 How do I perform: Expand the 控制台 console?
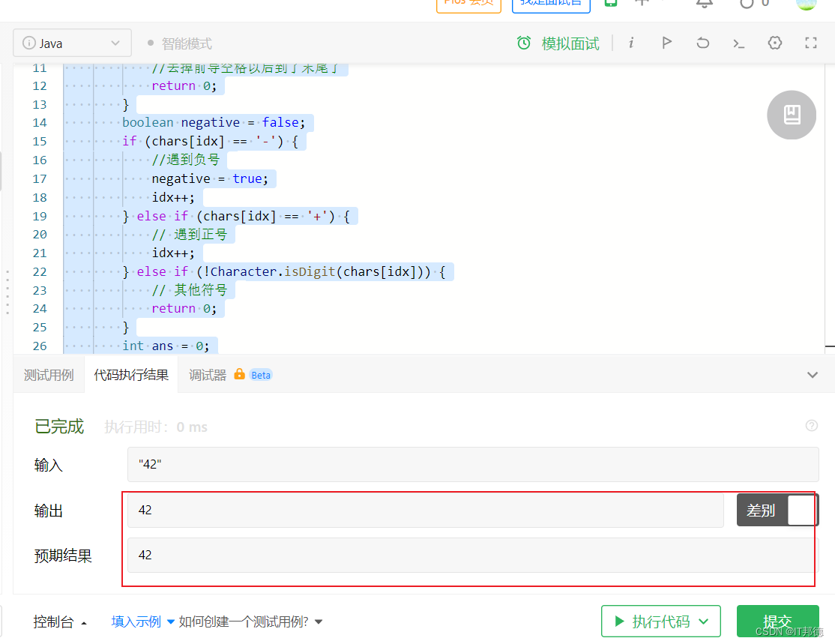[60, 622]
